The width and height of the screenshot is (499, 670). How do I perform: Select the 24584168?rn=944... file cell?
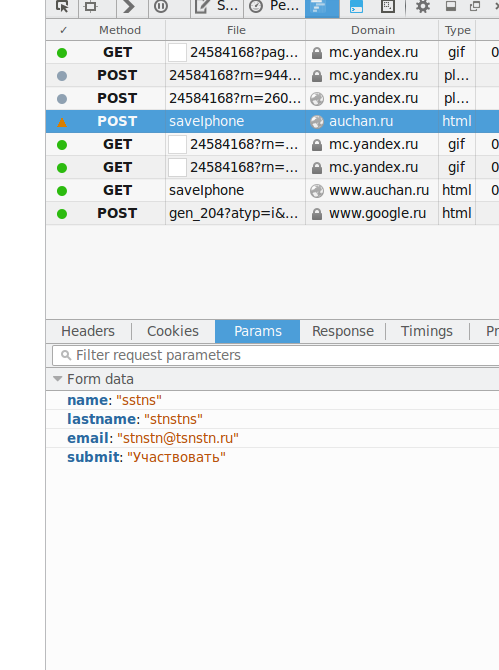(x=235, y=75)
